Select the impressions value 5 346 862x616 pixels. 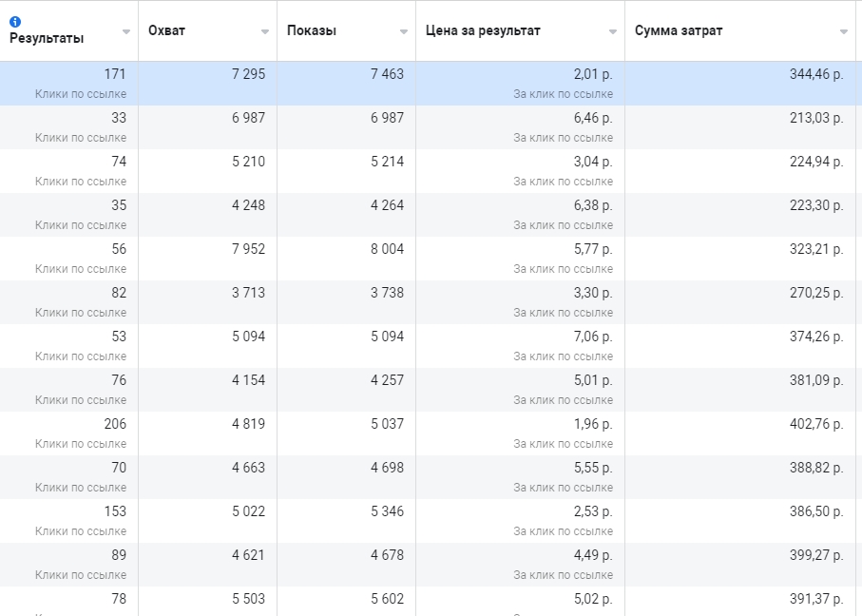(387, 511)
